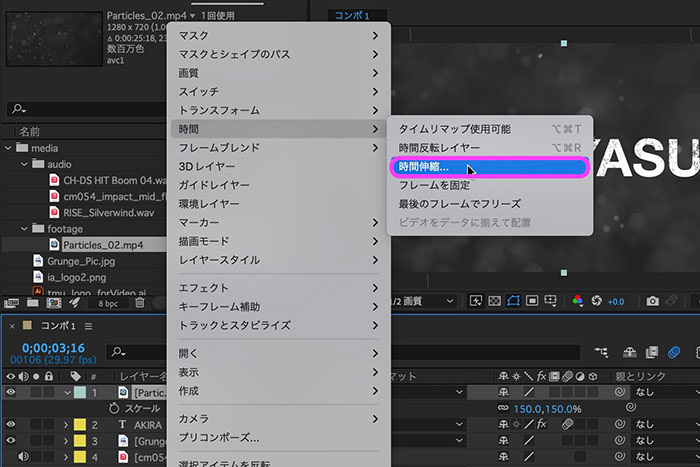This screenshot has width=700, height=467.
Task: Select タイムリマップ使用可能 in submenu
Action: pyautogui.click(x=490, y=129)
